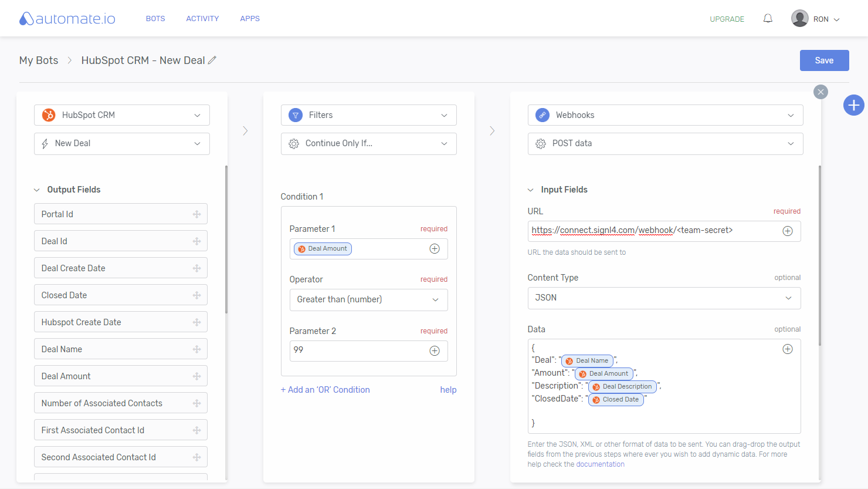Click the RON user avatar
This screenshot has width=868, height=489.
800,18
